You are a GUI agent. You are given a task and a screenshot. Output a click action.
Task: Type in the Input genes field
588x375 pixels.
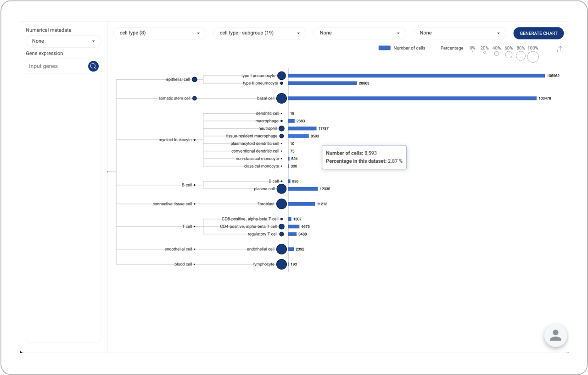(x=57, y=66)
